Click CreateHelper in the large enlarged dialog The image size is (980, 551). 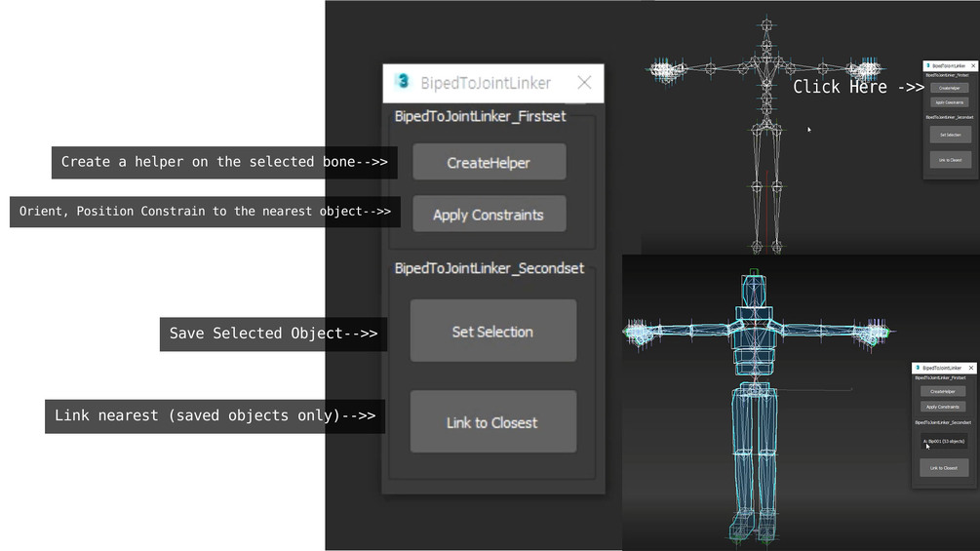490,162
